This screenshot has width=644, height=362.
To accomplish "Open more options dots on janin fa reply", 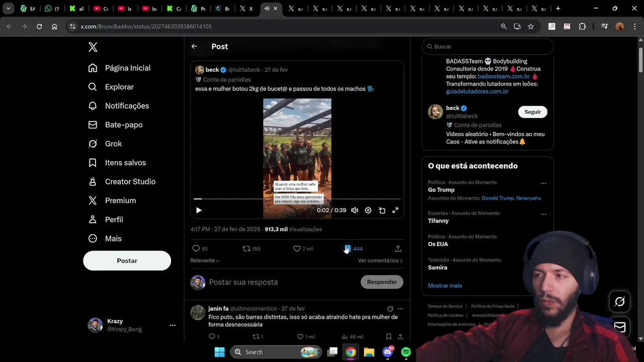I will tap(400, 309).
